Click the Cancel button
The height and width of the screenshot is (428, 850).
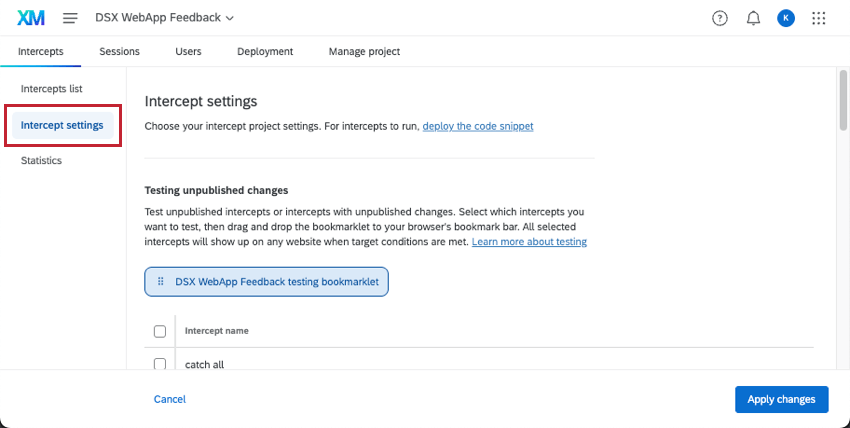[x=170, y=399]
